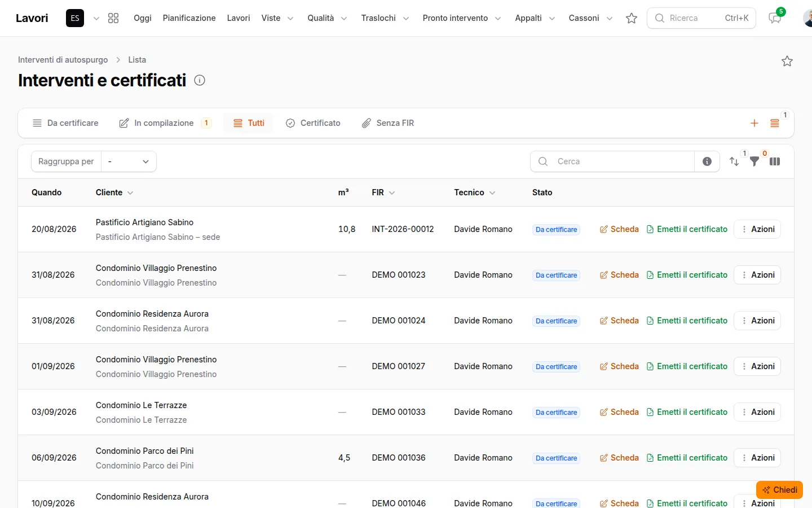Open the column chooser icon
This screenshot has width=812, height=508.
click(775, 161)
